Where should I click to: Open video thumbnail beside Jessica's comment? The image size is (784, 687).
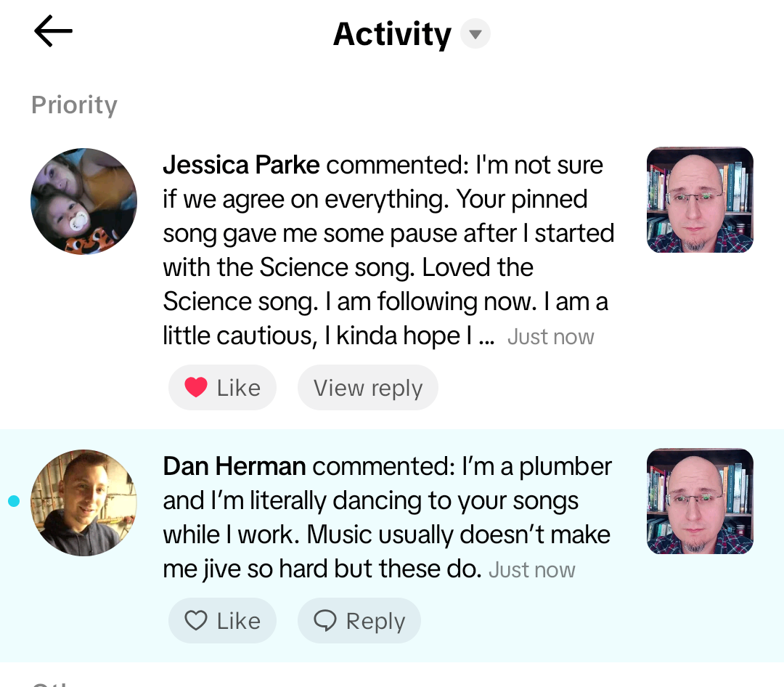(699, 200)
